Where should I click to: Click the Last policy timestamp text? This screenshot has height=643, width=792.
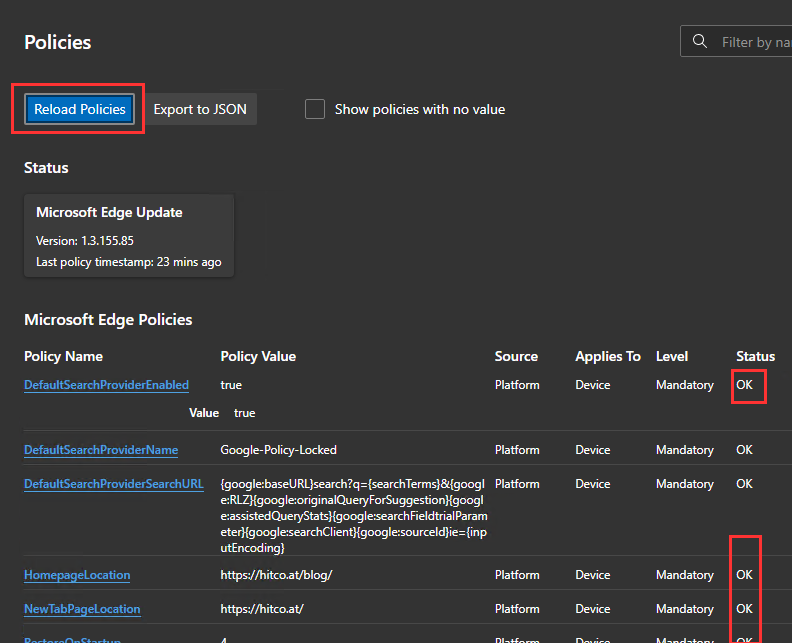pos(128,262)
